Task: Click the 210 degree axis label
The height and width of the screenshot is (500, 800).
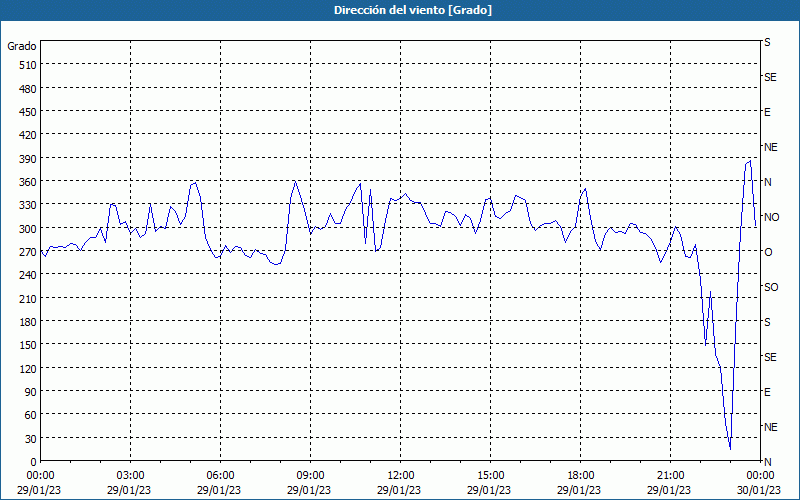Action: coord(28,298)
